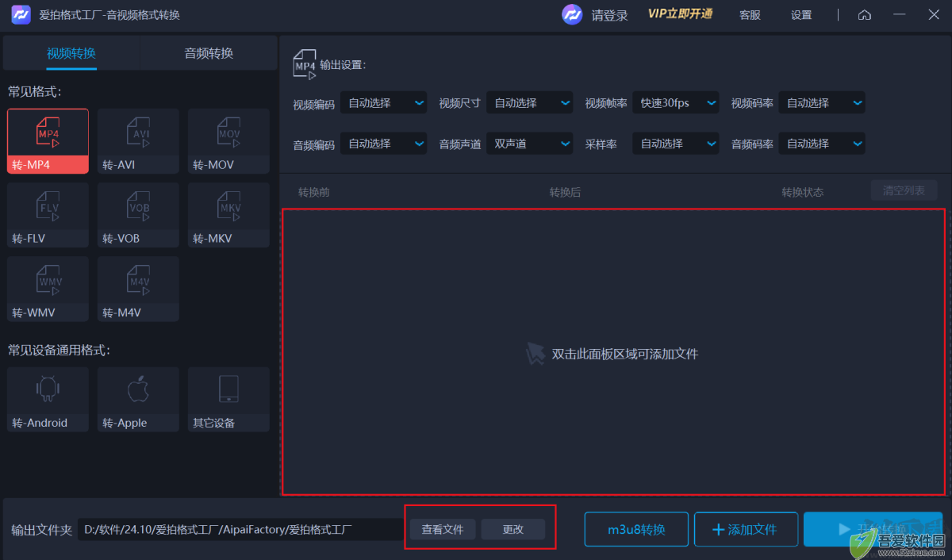The height and width of the screenshot is (560, 952).
Task: Minimize the window
Action: pyautogui.click(x=899, y=15)
